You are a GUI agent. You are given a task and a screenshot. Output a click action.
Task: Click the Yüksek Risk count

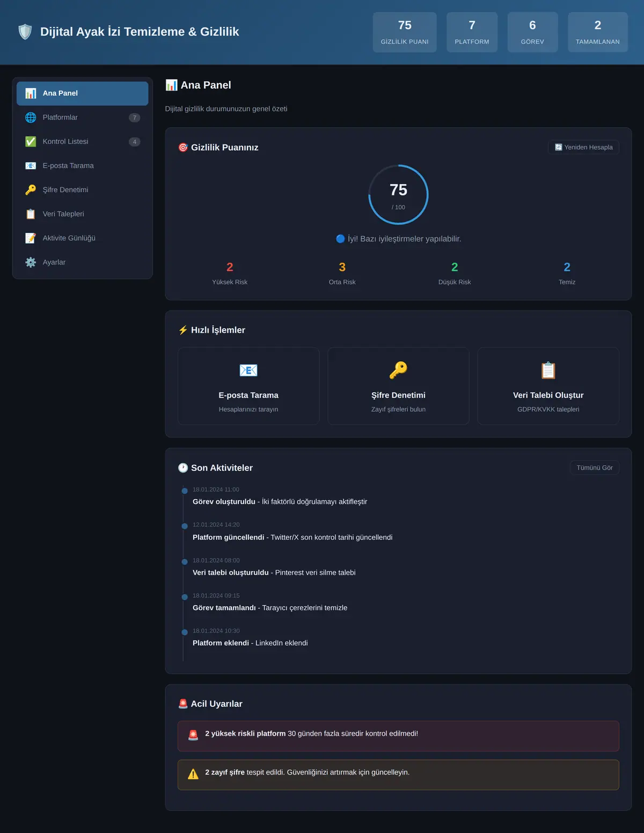pos(230,267)
